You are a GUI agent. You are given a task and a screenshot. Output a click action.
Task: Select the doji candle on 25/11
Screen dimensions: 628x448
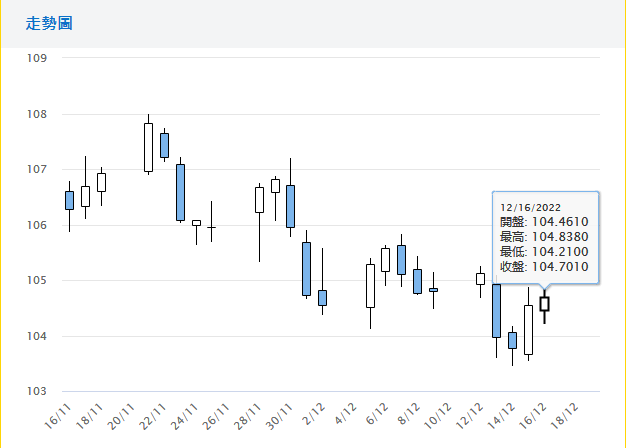tap(211, 227)
